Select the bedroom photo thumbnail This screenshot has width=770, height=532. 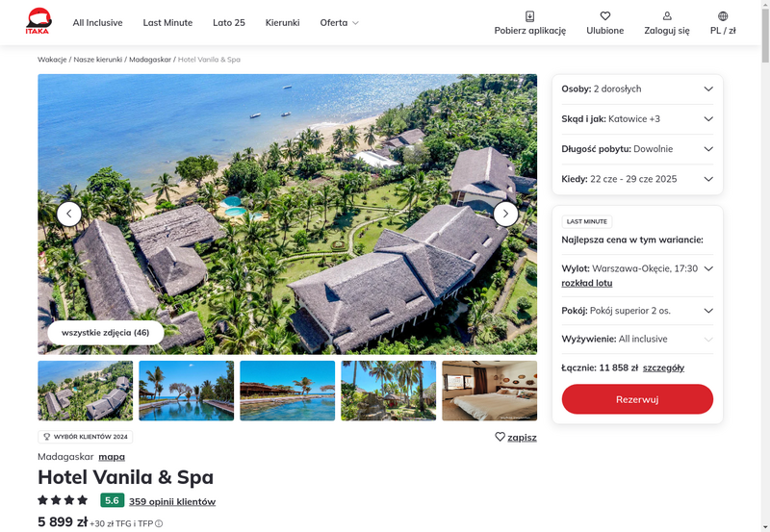(490, 391)
